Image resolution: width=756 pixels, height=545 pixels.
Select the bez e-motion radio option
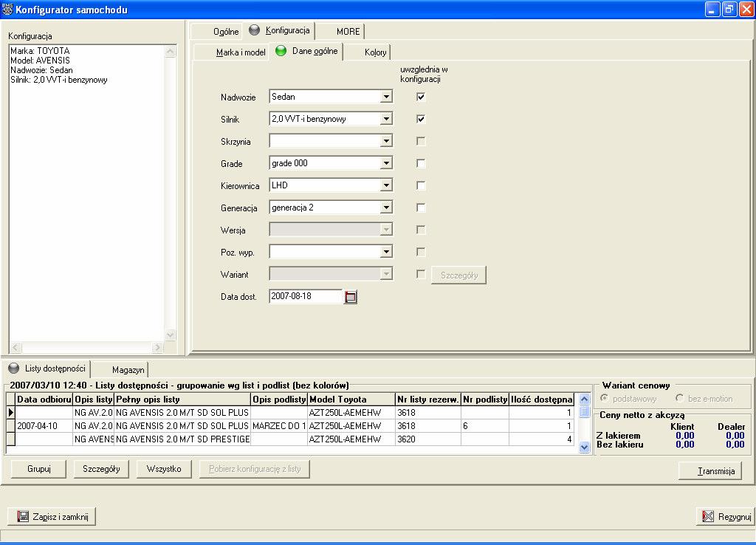[x=679, y=398]
